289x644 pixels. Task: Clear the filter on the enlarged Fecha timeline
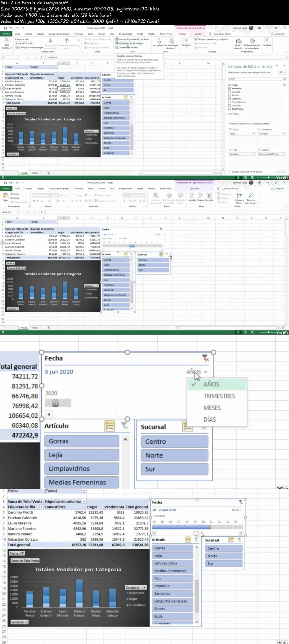[206, 358]
